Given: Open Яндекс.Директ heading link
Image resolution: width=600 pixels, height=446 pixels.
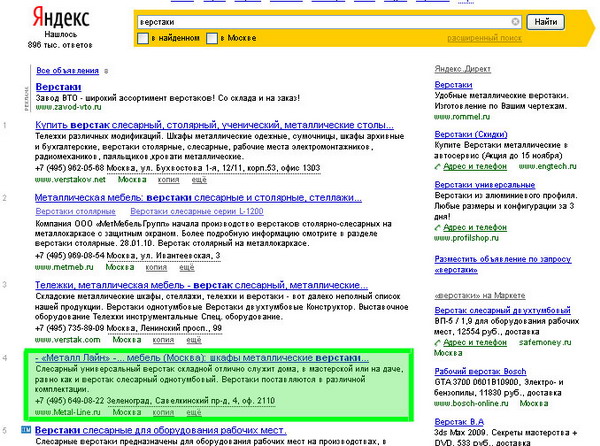Looking at the screenshot, I should click(462, 69).
